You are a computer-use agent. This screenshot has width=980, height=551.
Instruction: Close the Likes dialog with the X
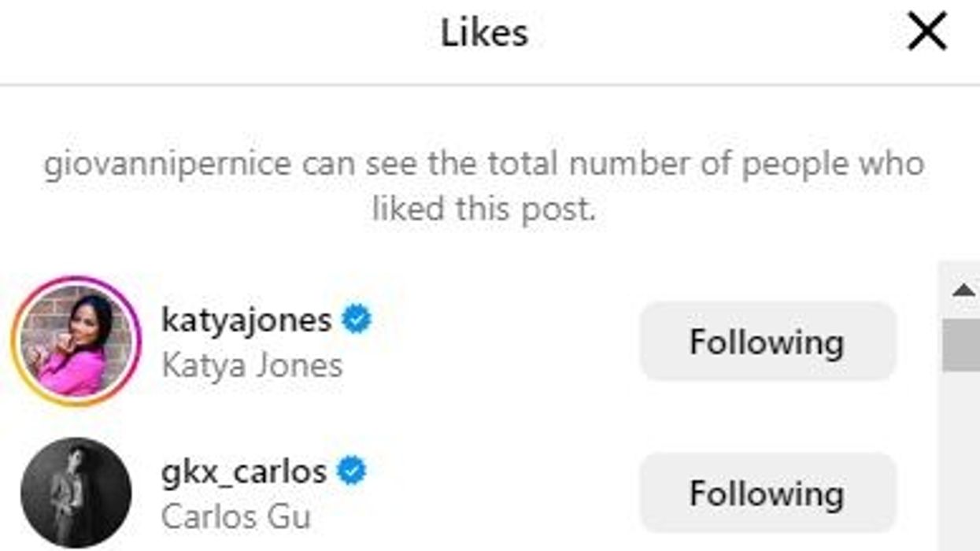click(x=928, y=31)
